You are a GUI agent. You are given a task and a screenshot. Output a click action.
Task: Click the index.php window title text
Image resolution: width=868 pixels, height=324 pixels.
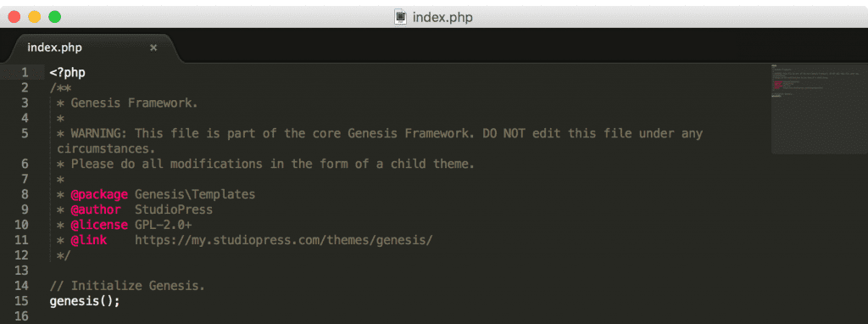(x=442, y=17)
